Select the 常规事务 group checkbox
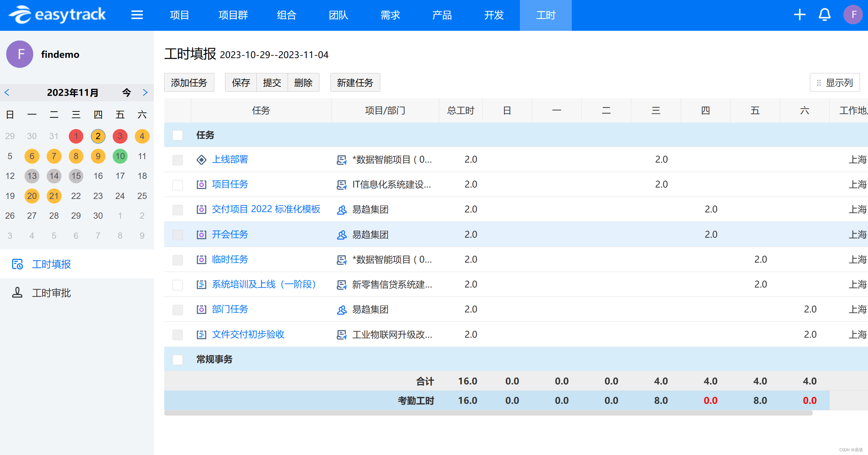The image size is (868, 455). (x=178, y=360)
